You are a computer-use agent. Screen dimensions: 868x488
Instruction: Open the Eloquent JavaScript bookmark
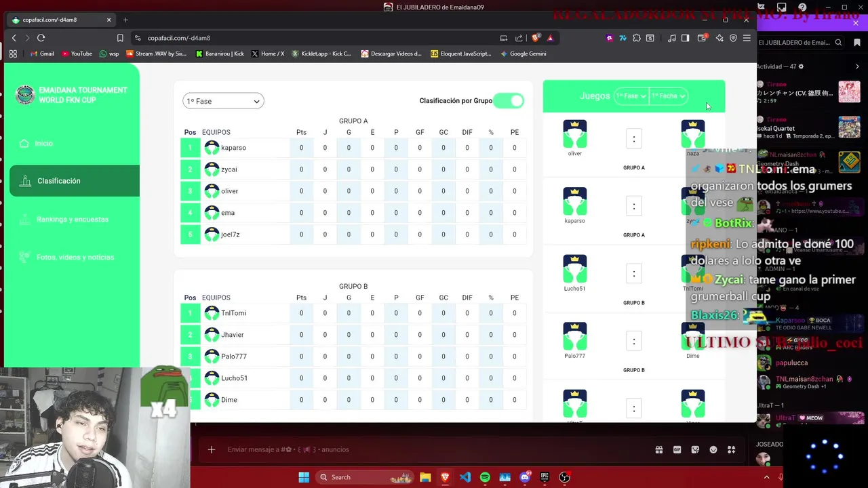(x=461, y=54)
